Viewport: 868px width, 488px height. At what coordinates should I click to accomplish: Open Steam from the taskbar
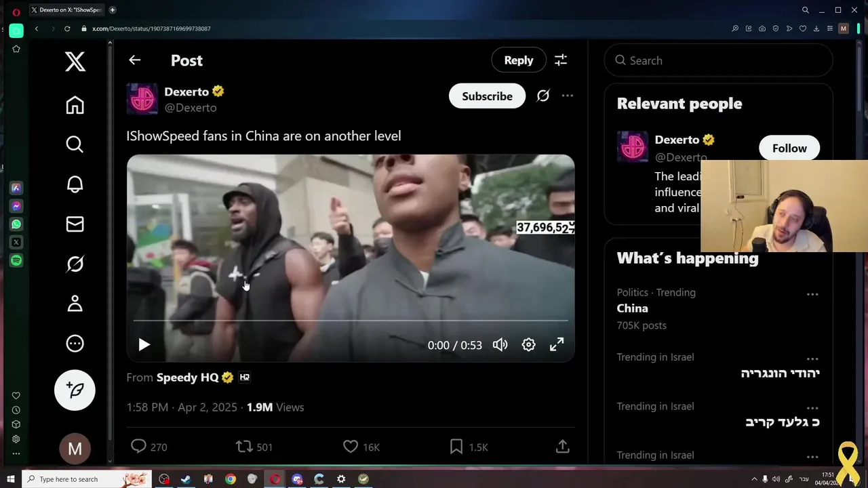click(186, 479)
